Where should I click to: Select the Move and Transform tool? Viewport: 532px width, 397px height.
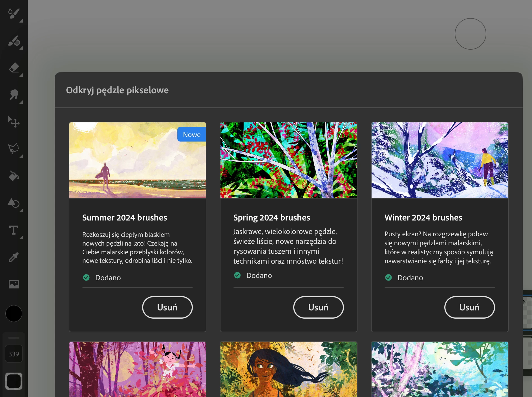click(14, 122)
